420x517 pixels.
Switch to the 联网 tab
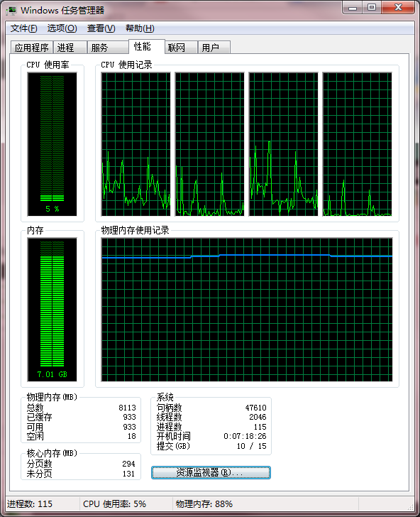(x=181, y=48)
